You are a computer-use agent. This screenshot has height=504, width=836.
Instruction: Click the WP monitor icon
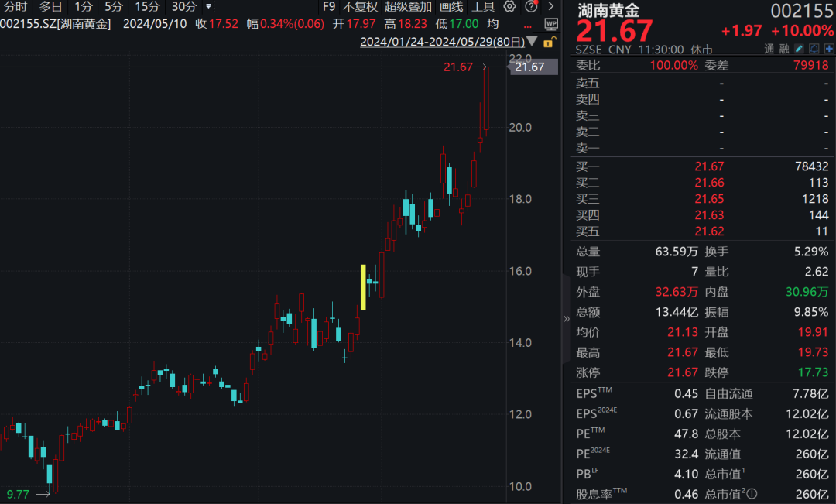(551, 24)
